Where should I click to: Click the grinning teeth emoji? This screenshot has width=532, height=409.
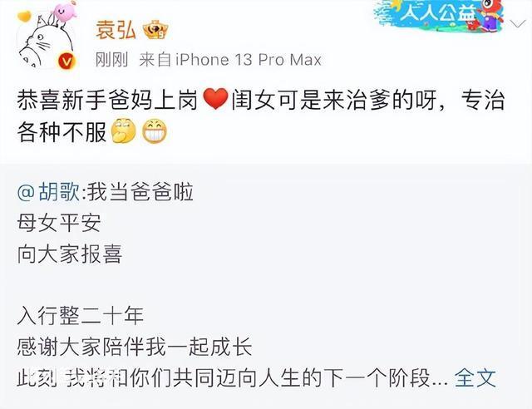tap(154, 131)
